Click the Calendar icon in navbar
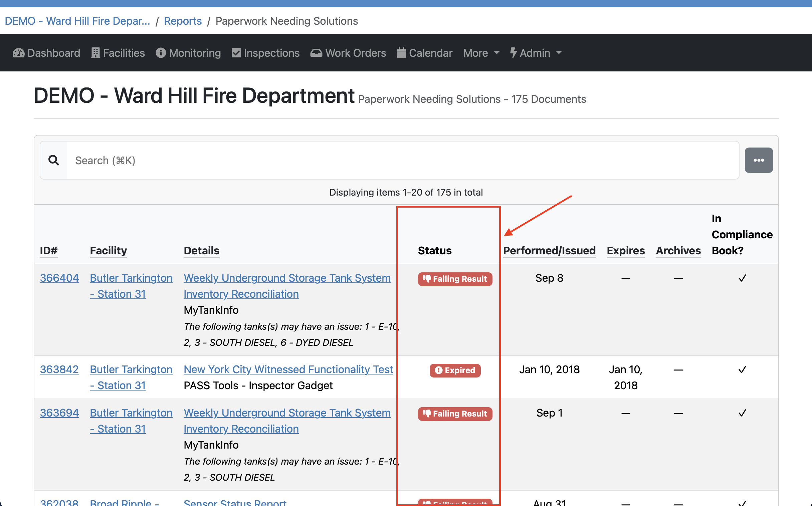This screenshot has height=506, width=812. 401,53
